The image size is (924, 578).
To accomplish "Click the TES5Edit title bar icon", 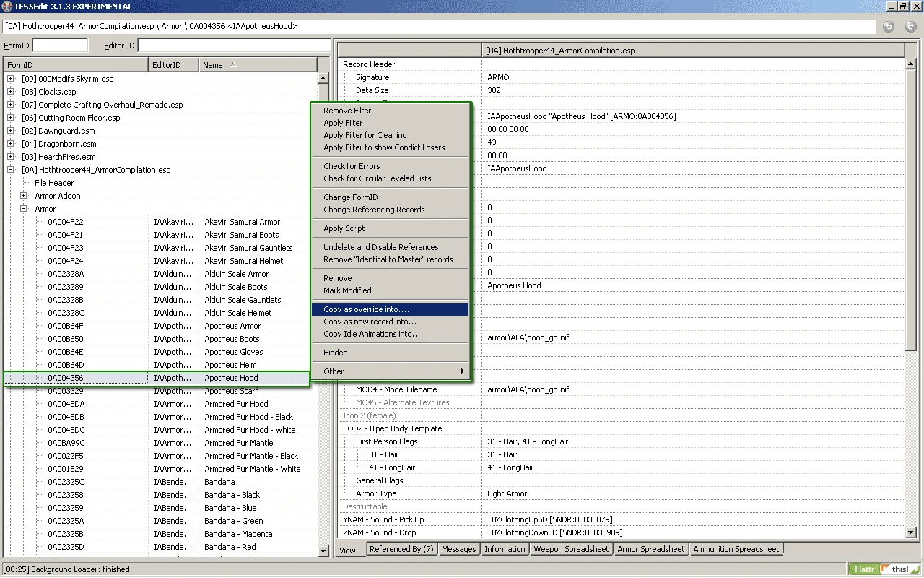I will 6,7.
